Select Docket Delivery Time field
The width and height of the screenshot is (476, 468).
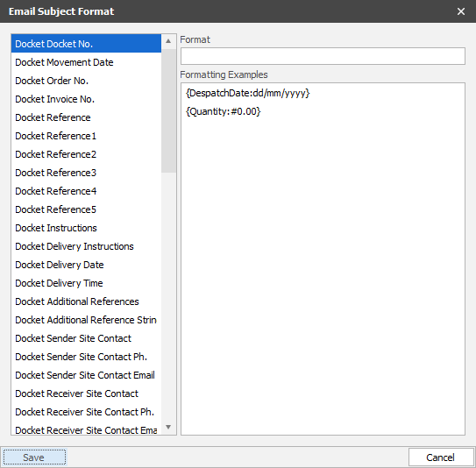pyautogui.click(x=86, y=283)
